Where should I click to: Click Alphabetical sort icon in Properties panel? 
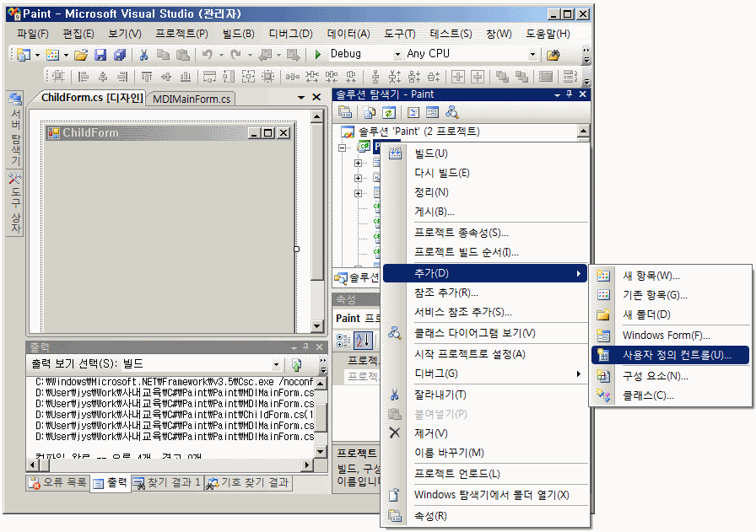[x=363, y=341]
